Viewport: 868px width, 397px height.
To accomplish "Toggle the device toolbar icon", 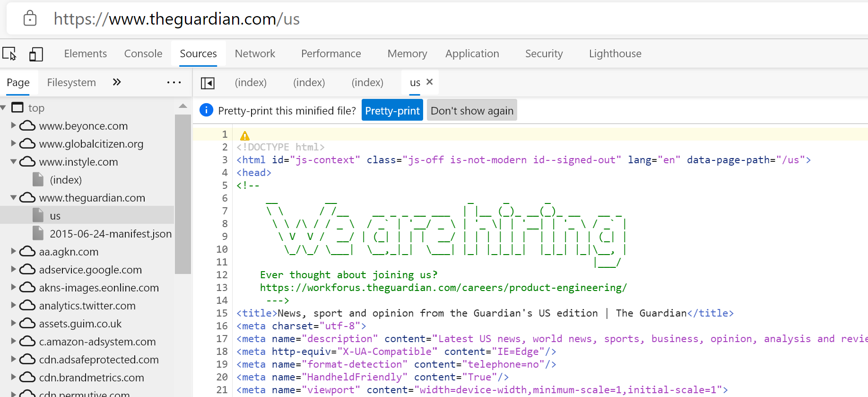I will (36, 54).
